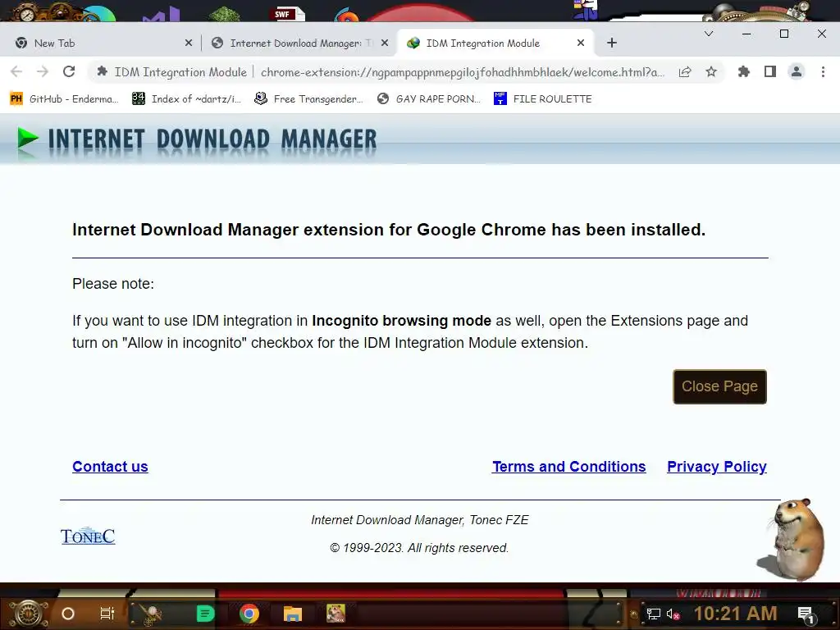Expand the tab search chevron
Viewport: 840px width, 630px height.
tap(709, 34)
